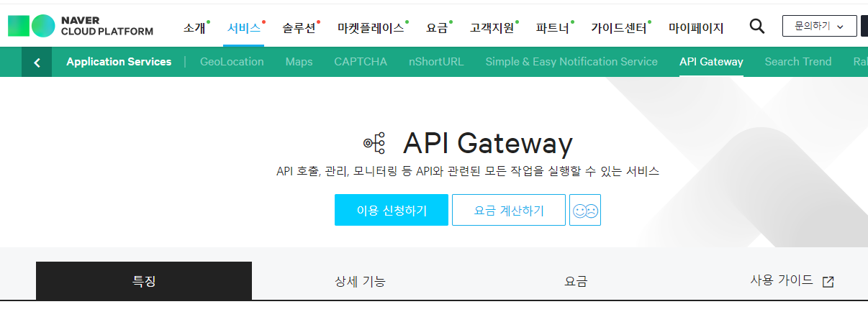Expand the 문의하기 dropdown

[820, 26]
